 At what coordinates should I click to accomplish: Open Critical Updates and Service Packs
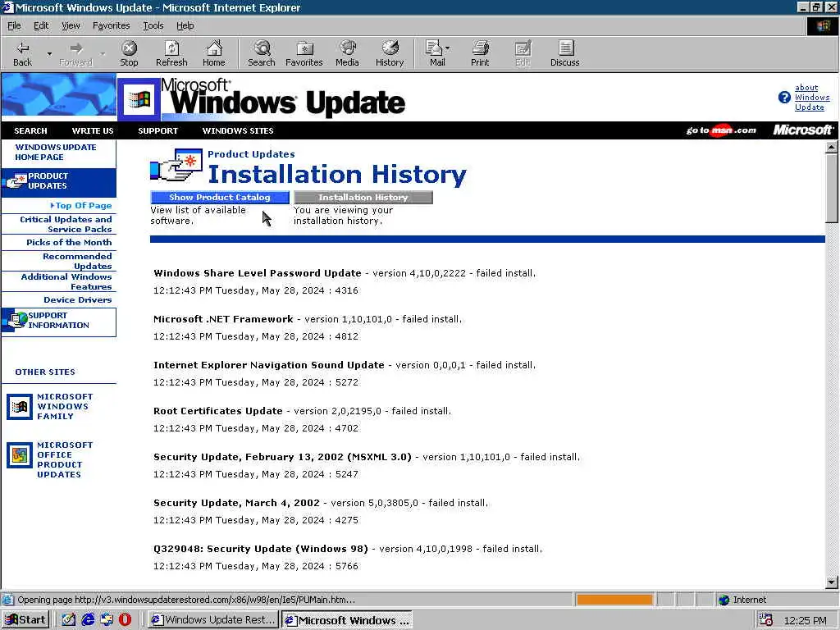(x=66, y=224)
